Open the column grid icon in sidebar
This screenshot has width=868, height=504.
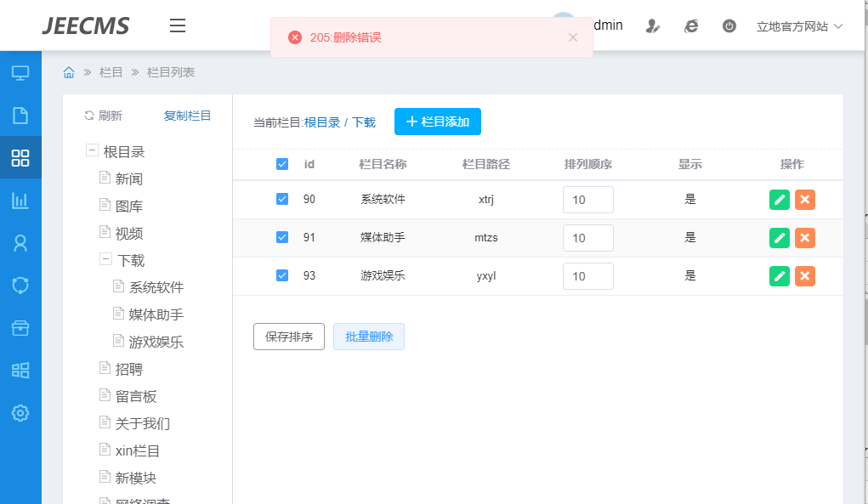(20, 157)
